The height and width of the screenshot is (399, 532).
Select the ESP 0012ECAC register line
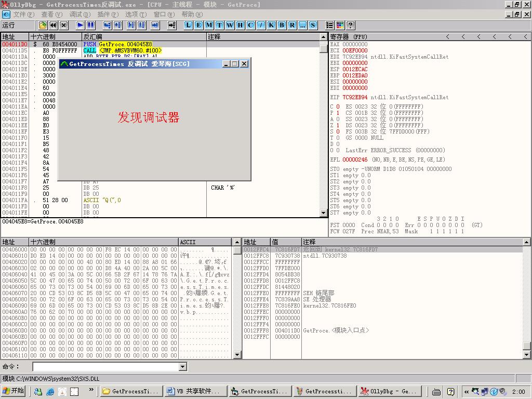click(349, 69)
